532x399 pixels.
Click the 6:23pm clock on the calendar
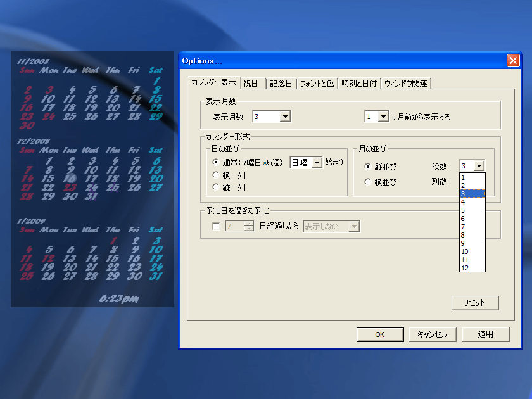click(x=119, y=298)
